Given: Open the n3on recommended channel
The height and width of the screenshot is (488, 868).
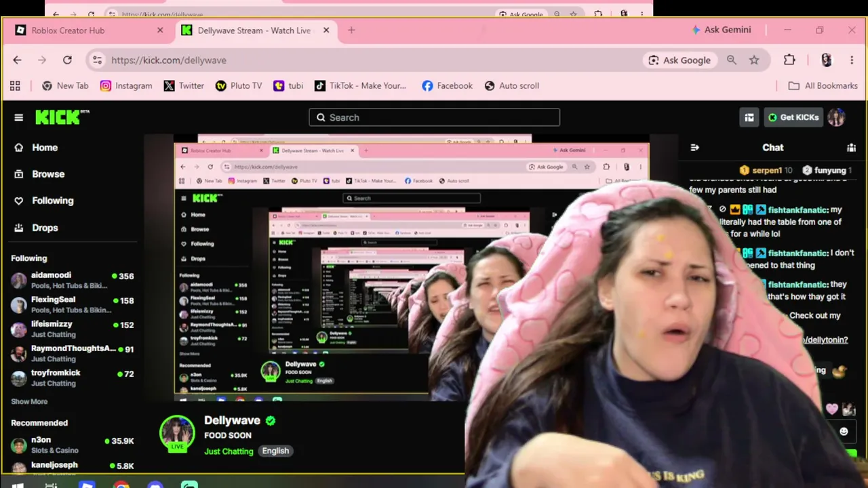Looking at the screenshot, I should 73,445.
